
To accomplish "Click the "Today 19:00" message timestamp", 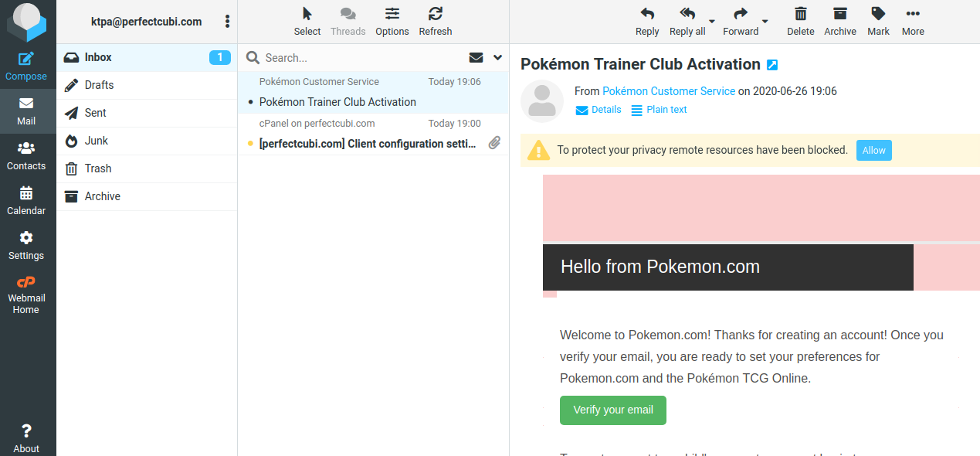I will coord(455,124).
